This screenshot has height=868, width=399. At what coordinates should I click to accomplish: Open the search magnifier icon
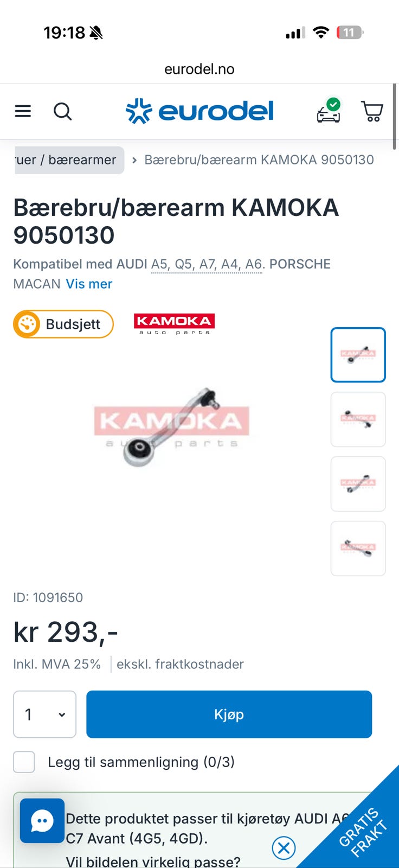(x=62, y=111)
